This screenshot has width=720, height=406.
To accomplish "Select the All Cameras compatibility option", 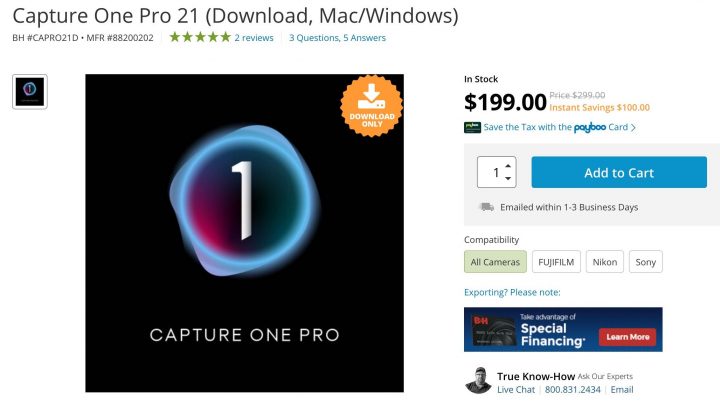I will (495, 262).
